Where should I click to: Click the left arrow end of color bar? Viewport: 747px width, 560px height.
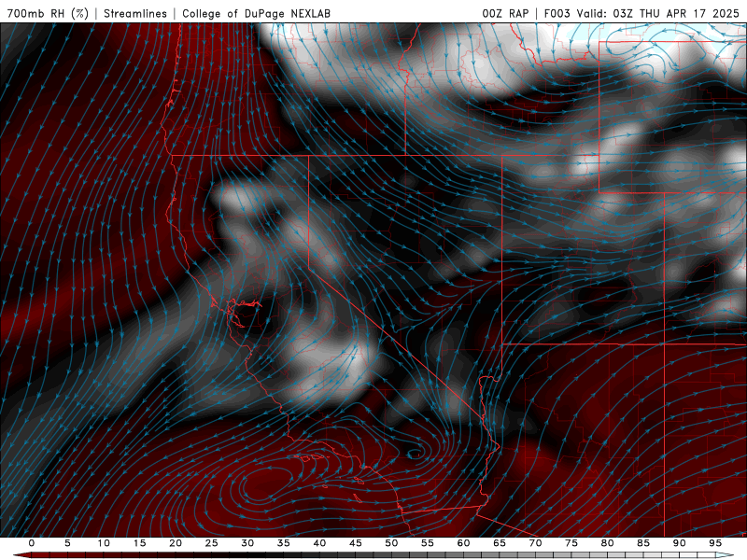click(x=21, y=555)
